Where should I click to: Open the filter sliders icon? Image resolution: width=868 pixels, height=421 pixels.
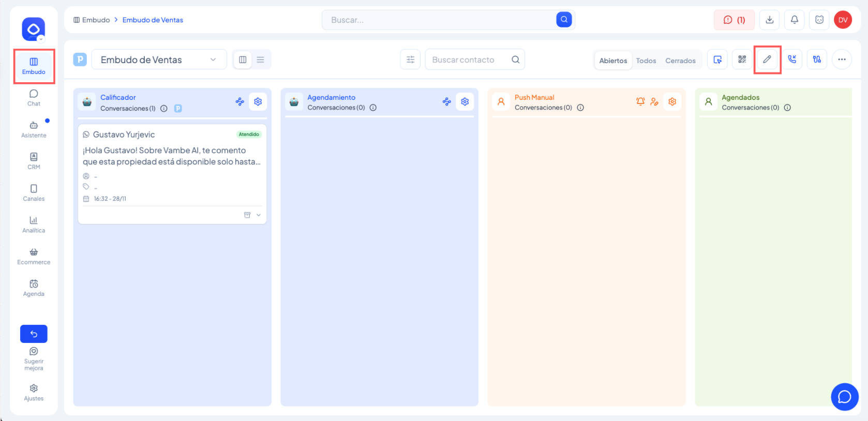pyautogui.click(x=410, y=59)
